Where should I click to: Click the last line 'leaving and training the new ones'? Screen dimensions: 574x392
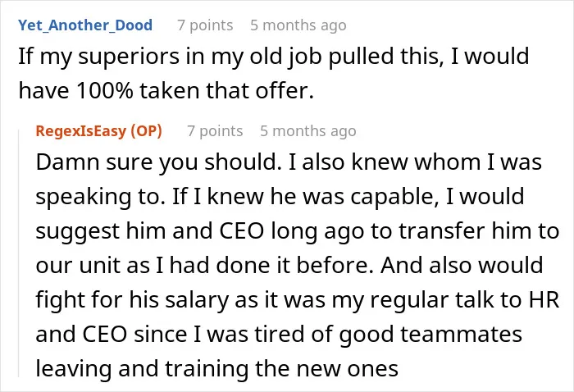pos(216,369)
